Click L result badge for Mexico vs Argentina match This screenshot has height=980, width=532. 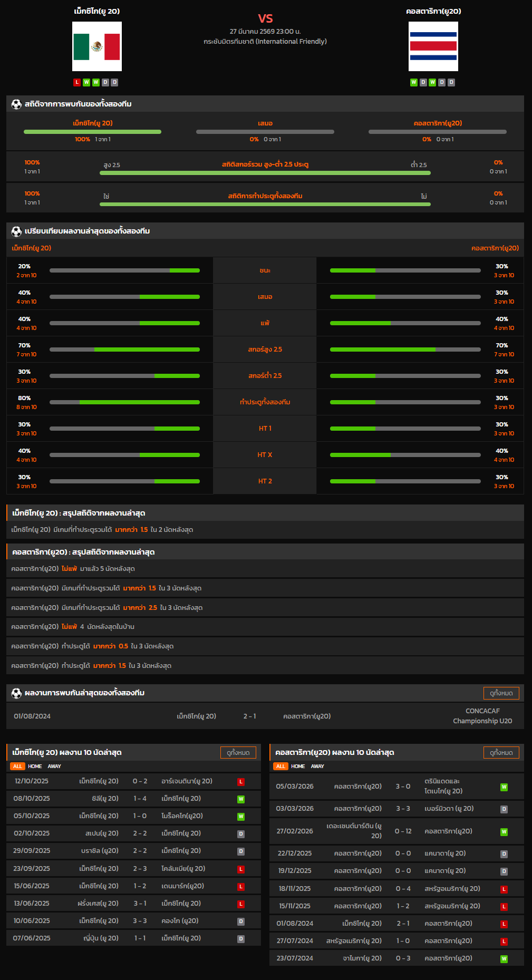tap(241, 782)
